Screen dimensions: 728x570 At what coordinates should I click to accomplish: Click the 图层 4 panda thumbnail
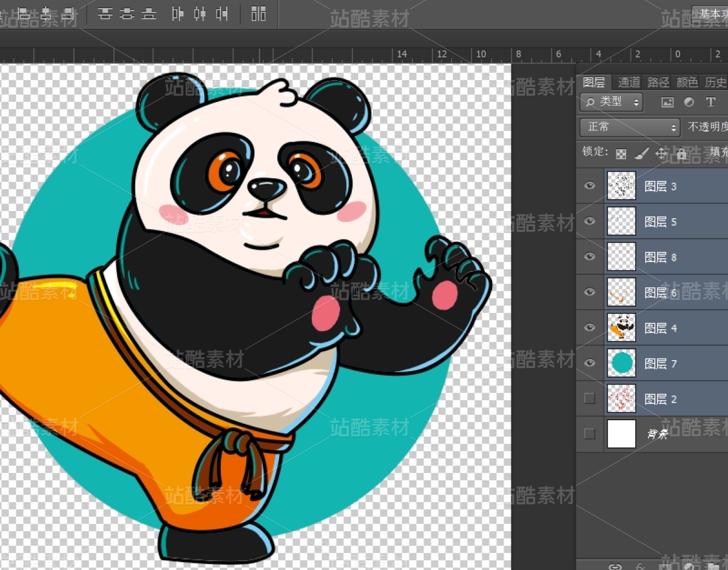621,327
